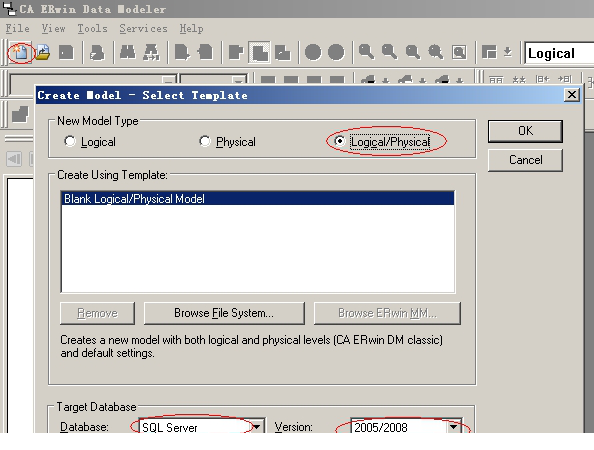
Task: Click the OK button
Action: 525,131
